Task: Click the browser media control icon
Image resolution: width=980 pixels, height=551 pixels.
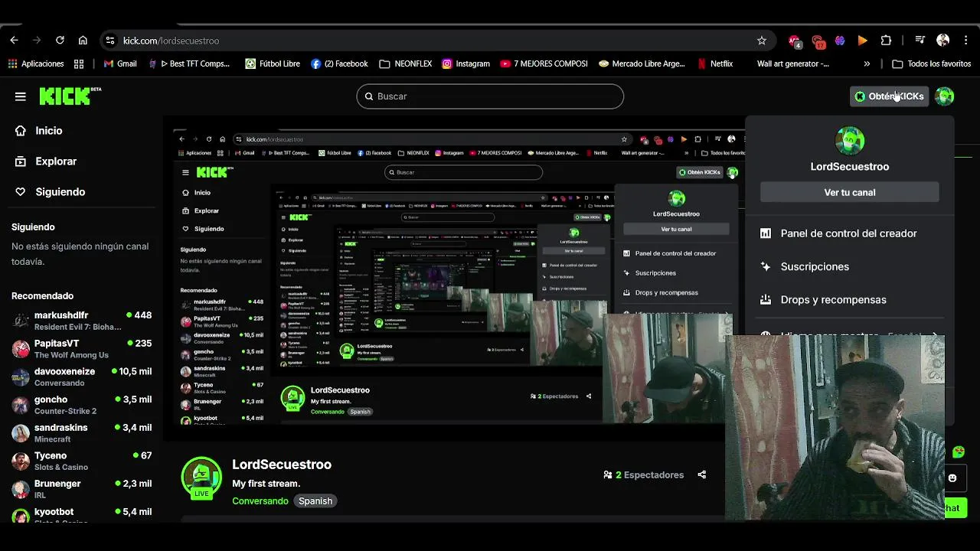Action: [920, 41]
